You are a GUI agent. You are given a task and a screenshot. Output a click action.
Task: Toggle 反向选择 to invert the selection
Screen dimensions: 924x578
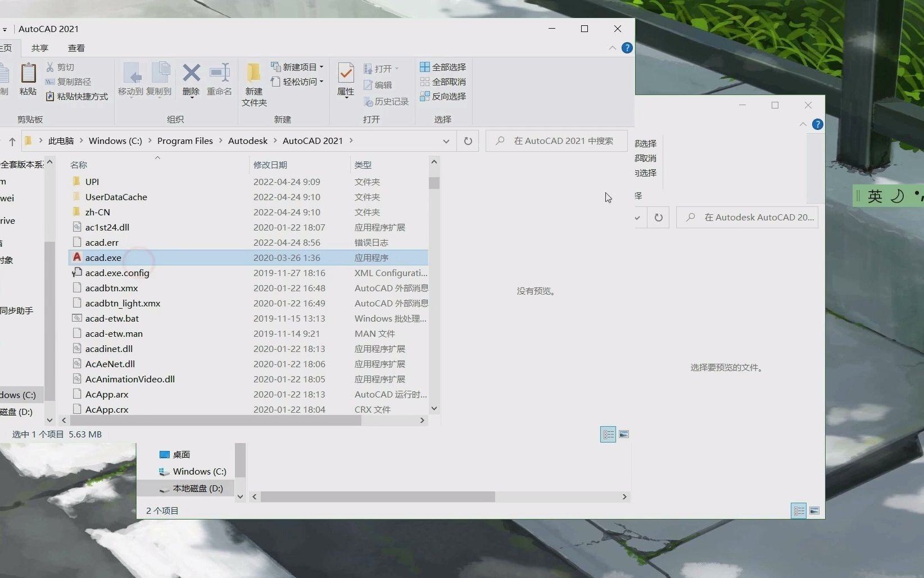[x=443, y=96]
